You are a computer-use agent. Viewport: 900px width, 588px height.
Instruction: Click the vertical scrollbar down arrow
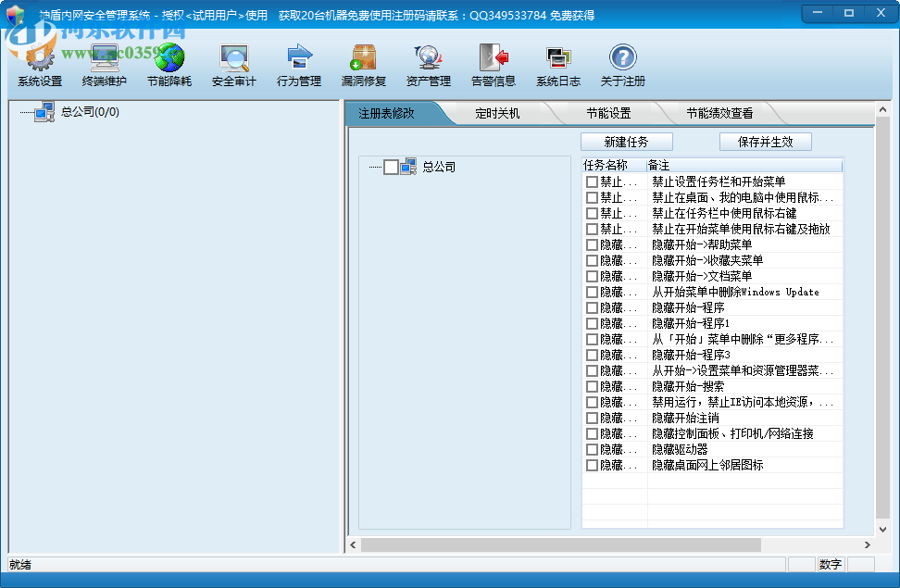(x=882, y=530)
